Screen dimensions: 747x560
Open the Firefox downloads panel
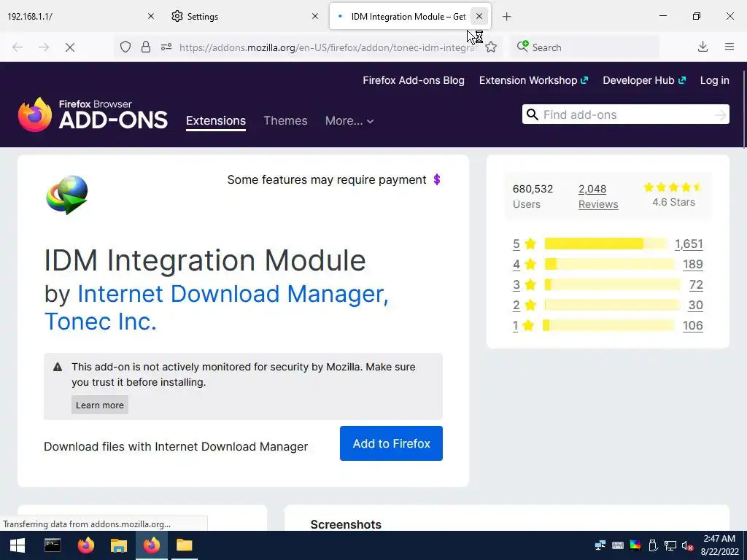pos(703,47)
